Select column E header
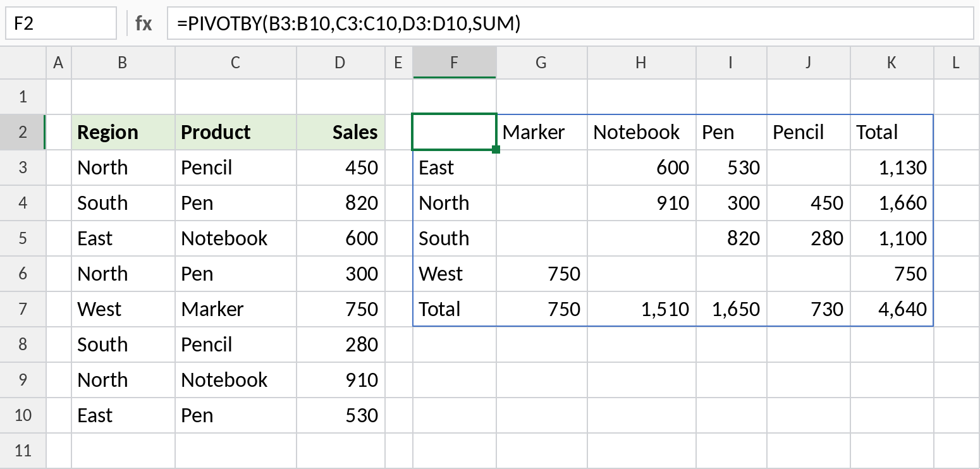 pos(399,63)
